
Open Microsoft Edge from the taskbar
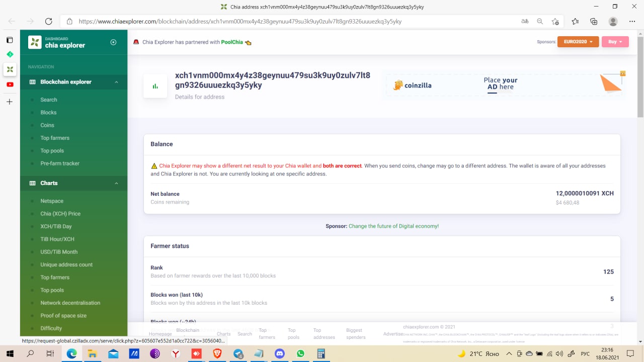(x=72, y=353)
